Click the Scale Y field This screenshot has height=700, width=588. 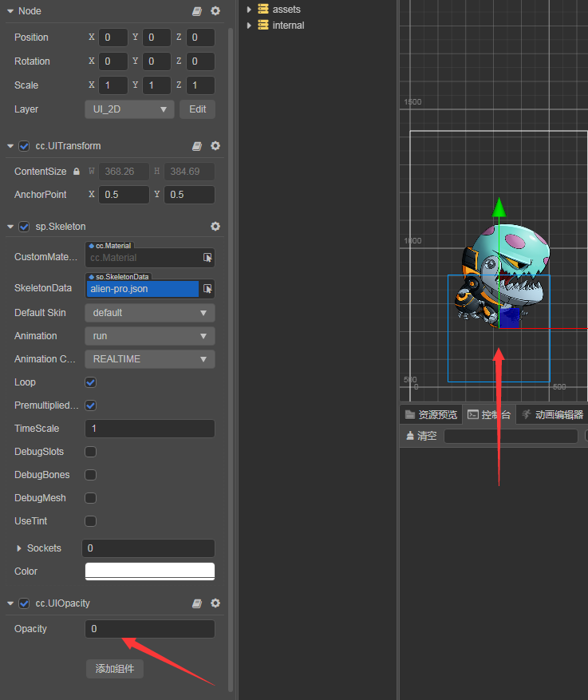pos(156,85)
